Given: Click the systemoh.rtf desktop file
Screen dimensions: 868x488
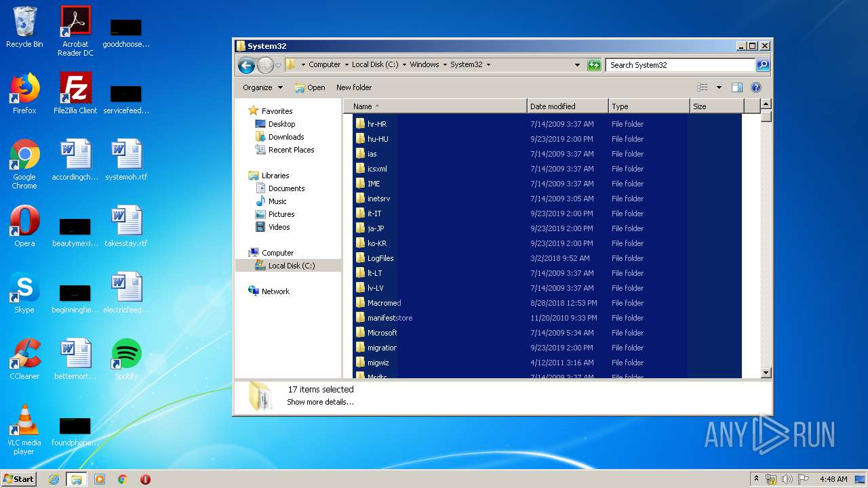Looking at the screenshot, I should point(126,160).
